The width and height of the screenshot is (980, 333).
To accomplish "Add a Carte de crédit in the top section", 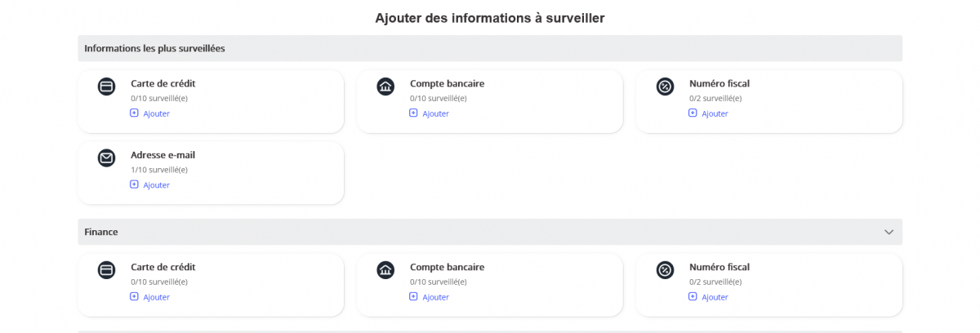I will click(156, 113).
